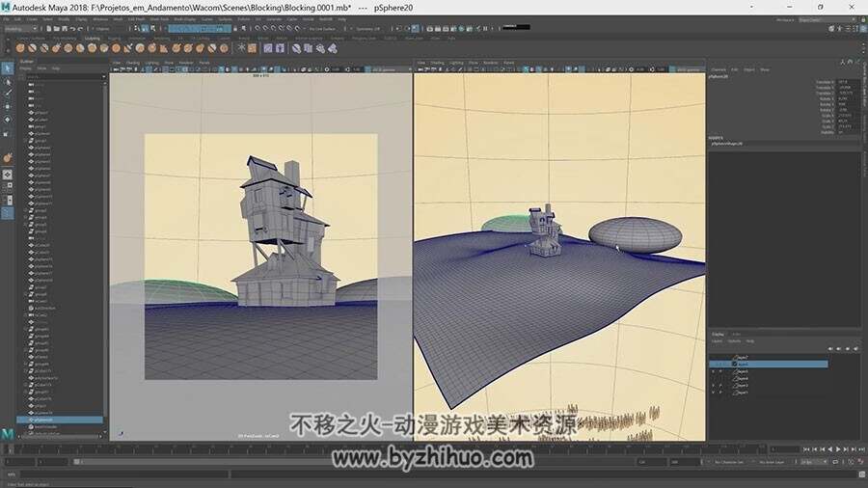This screenshot has width=868, height=488.
Task: Open the Panels menu in the right viewport
Action: pos(508,63)
